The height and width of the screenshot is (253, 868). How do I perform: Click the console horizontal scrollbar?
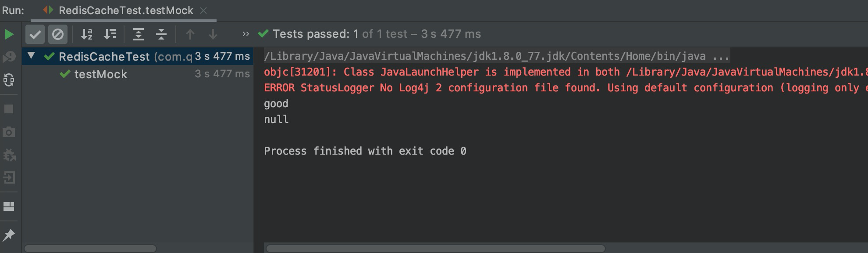pyautogui.click(x=436, y=249)
